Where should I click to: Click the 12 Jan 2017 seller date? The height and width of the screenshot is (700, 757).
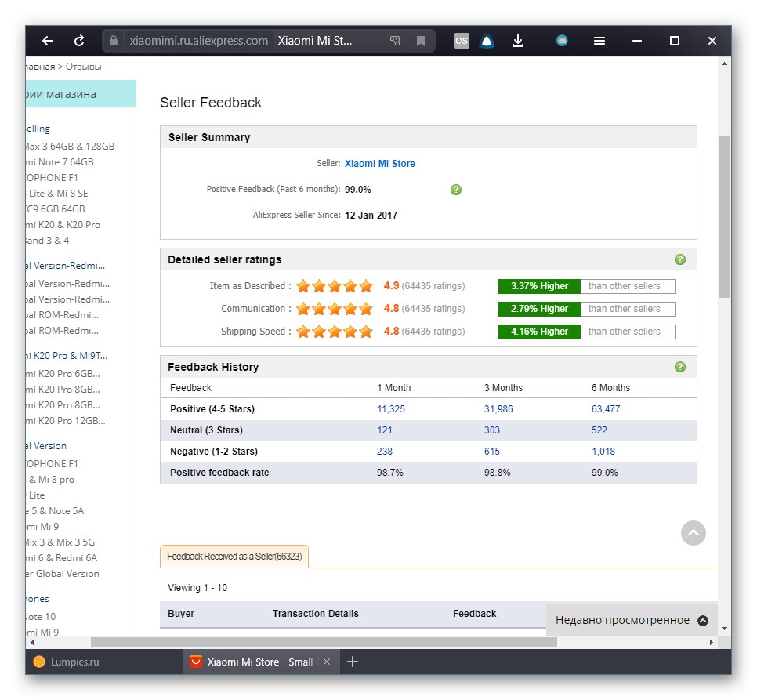pos(371,216)
